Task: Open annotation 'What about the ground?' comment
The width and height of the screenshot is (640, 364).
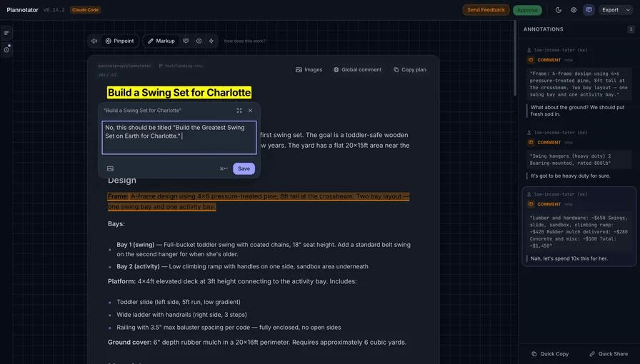Action: (x=578, y=111)
